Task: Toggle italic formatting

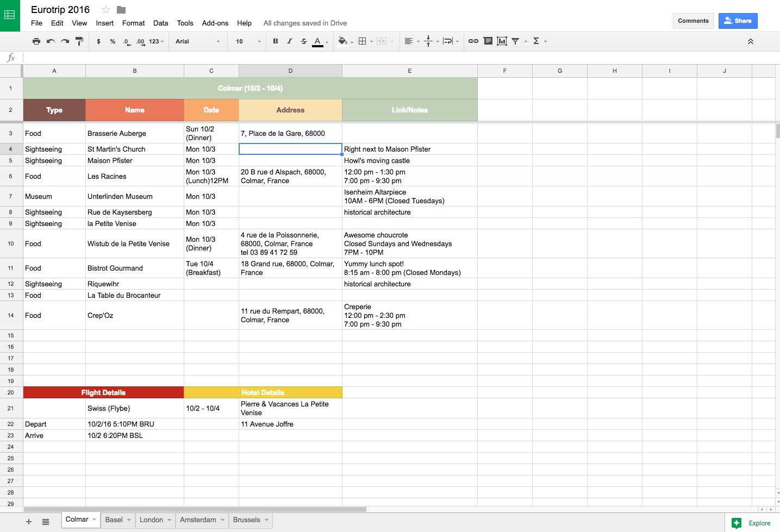Action: (x=290, y=41)
